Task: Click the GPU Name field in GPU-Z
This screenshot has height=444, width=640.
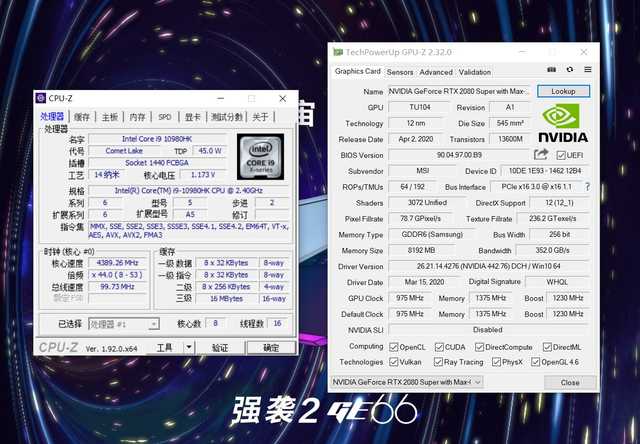Action: click(459, 91)
